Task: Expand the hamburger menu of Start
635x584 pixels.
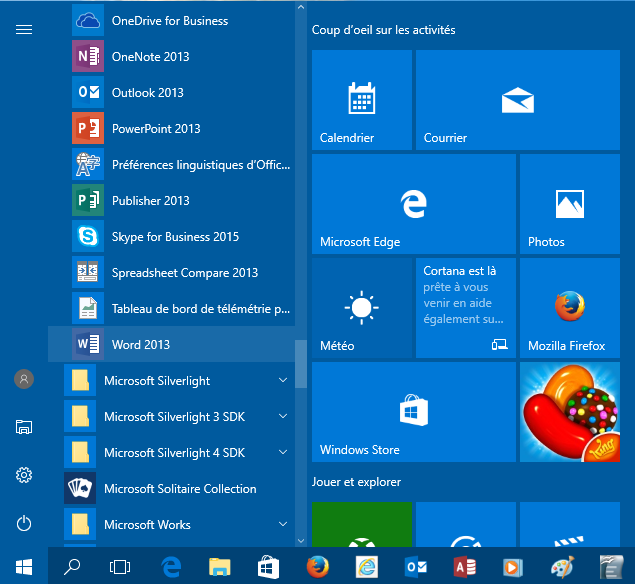Action: point(24,30)
